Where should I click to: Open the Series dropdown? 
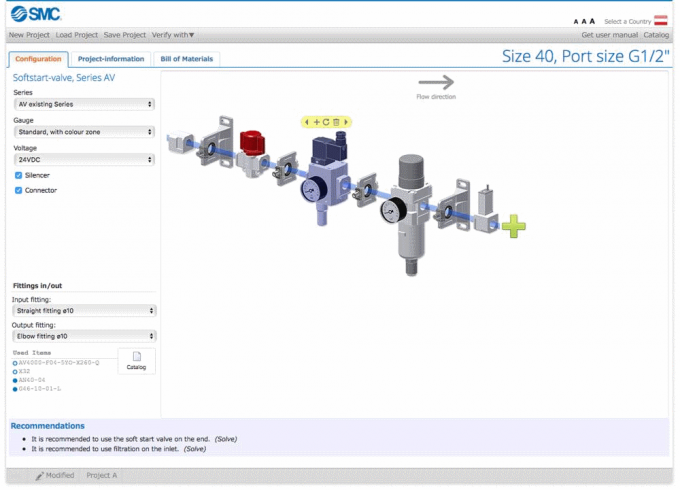coord(84,104)
